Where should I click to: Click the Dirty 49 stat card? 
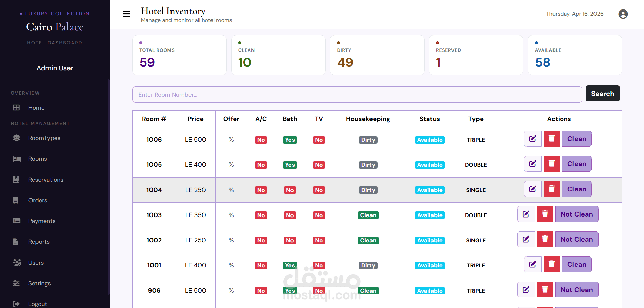pos(377,55)
